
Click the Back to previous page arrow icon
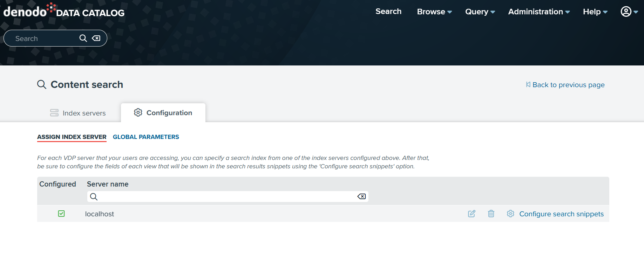528,84
